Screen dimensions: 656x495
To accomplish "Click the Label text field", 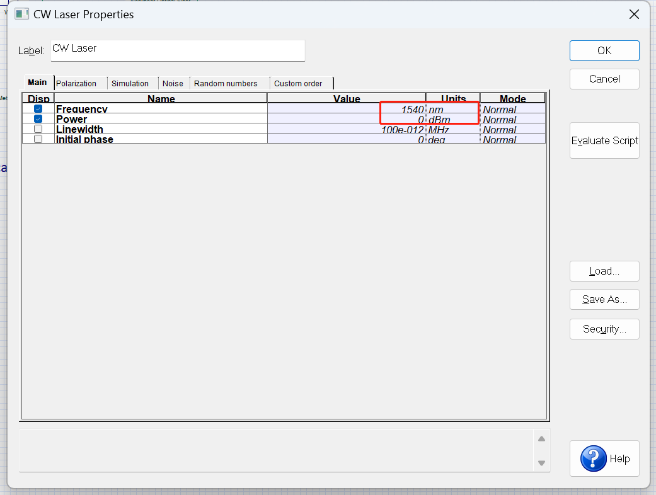I will click(178, 51).
